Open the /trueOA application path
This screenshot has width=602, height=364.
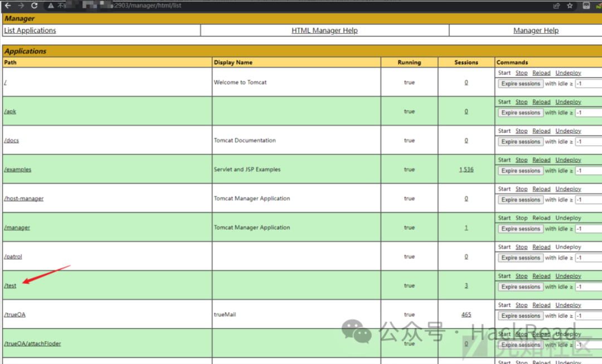[x=14, y=314]
